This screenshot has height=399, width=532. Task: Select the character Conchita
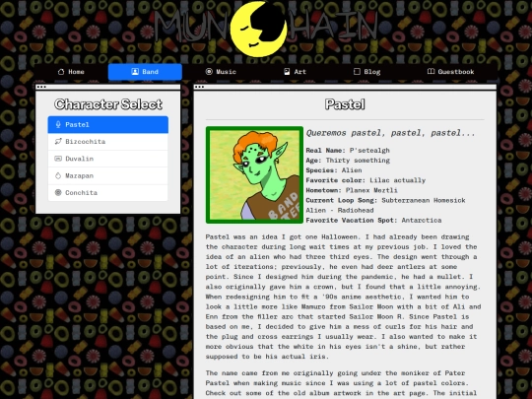(x=108, y=192)
